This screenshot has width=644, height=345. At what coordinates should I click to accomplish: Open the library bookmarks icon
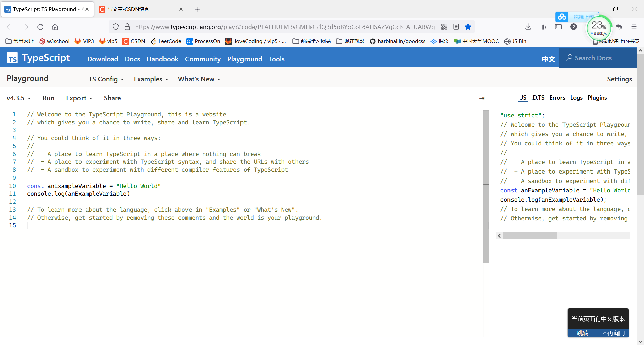coord(543,27)
